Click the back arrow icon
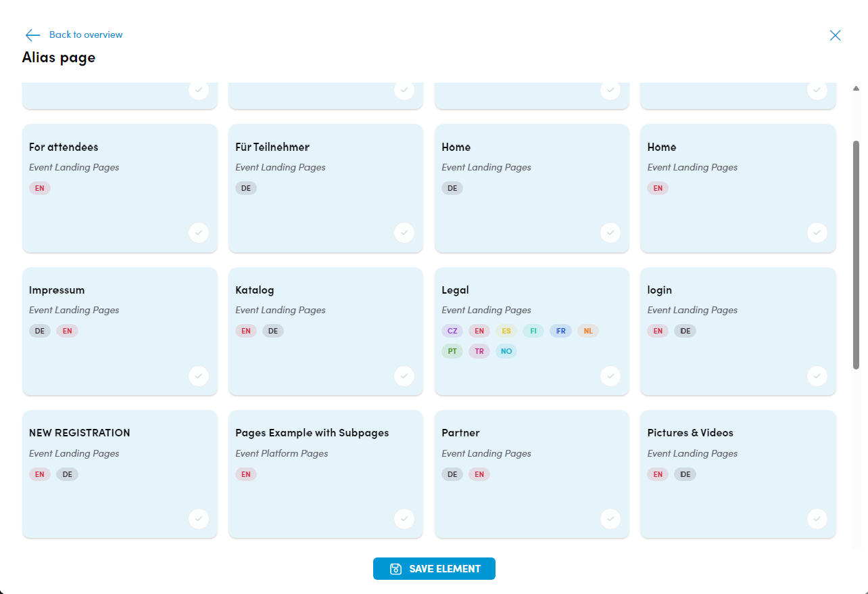The image size is (868, 594). 32,35
